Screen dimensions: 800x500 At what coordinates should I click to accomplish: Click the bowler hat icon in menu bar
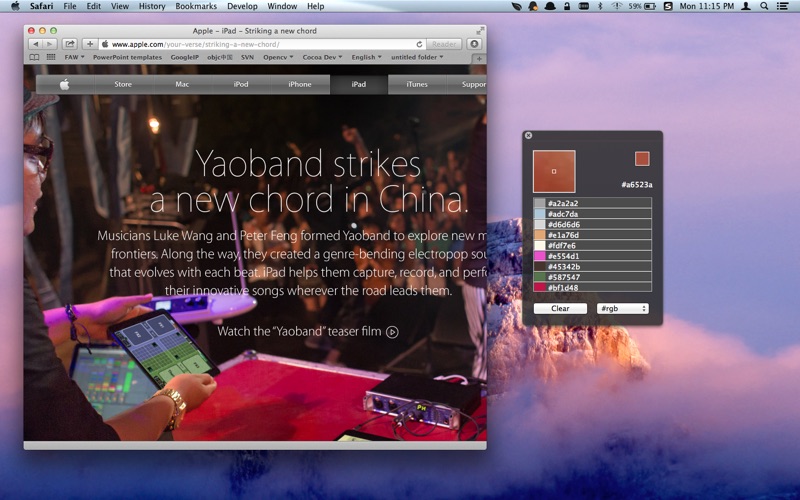(551, 6)
